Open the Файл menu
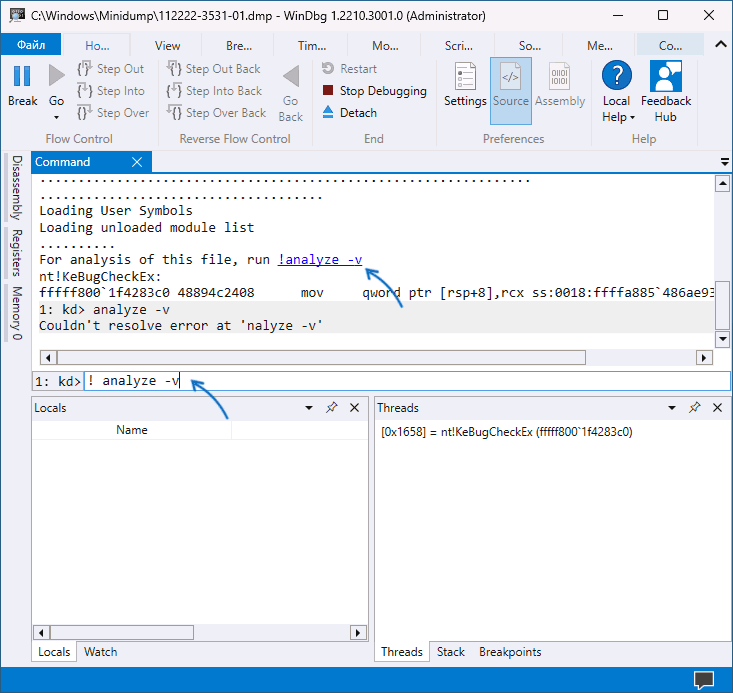This screenshot has width=733, height=693. (x=31, y=45)
